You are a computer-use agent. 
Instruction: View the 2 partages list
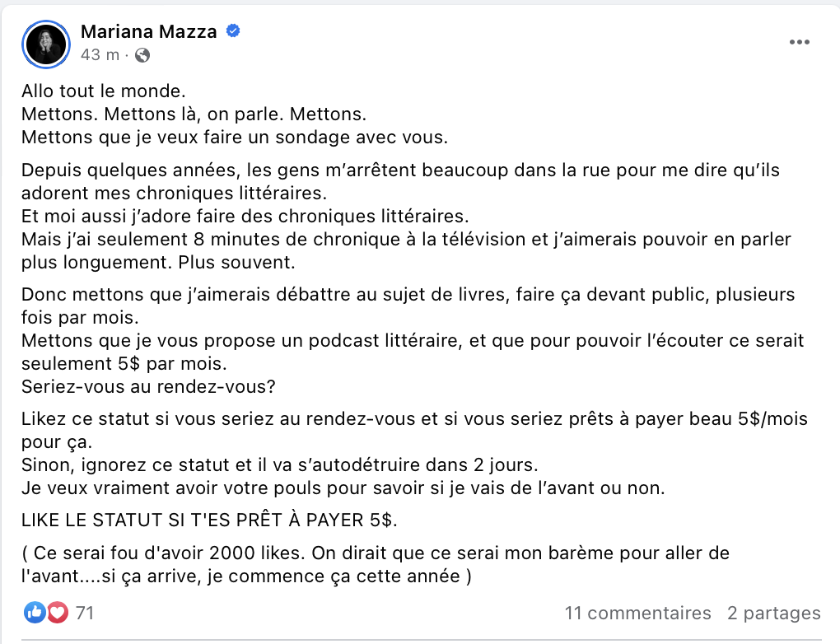[x=773, y=613]
